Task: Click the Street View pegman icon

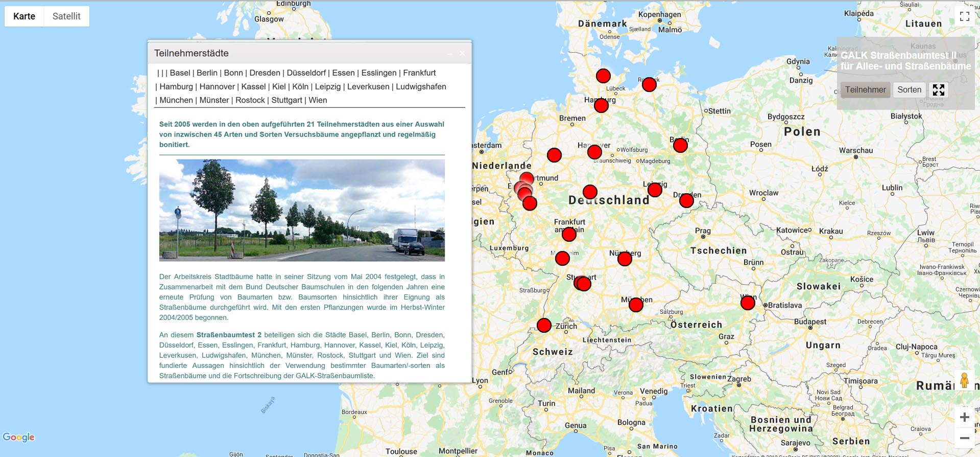Action: point(964,381)
